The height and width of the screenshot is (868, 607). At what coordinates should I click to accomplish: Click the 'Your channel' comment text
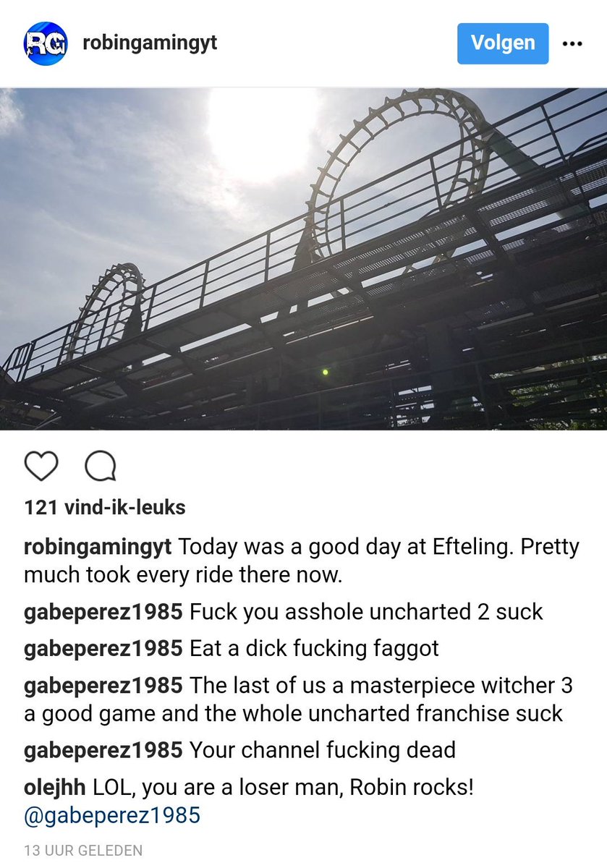(x=323, y=750)
